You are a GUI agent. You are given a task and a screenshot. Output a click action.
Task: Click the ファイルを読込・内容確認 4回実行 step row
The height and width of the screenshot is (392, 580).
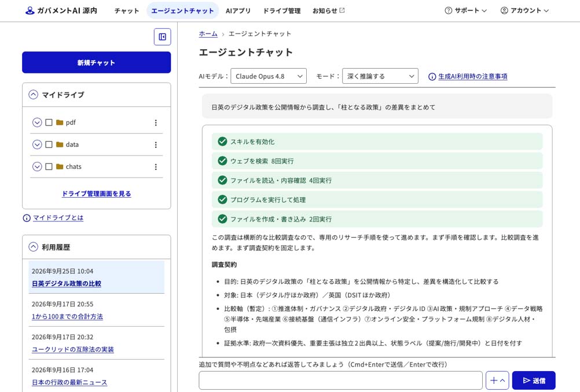(x=377, y=180)
